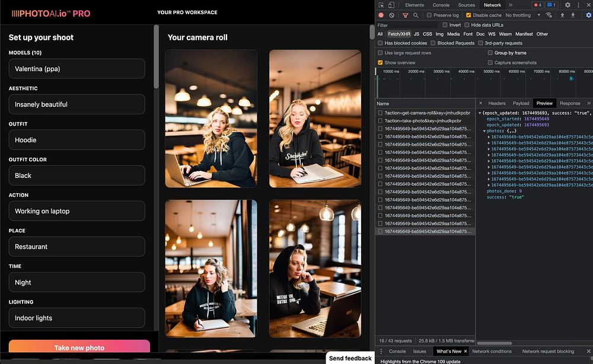Close the What's New drawer tab

466,351
